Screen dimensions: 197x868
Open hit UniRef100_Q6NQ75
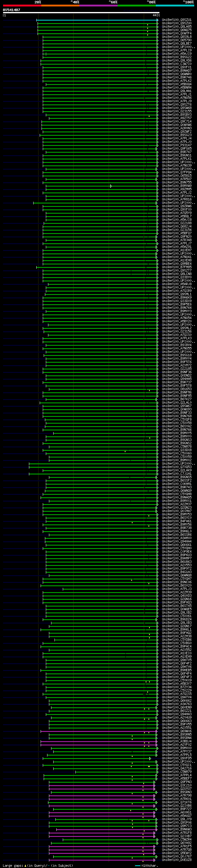click(x=177, y=30)
